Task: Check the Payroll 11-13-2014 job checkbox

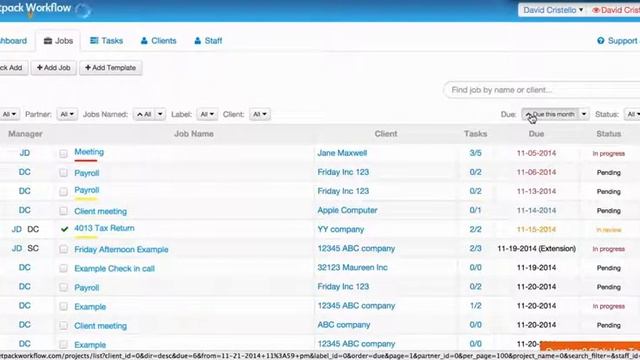Action: [x=63, y=191]
